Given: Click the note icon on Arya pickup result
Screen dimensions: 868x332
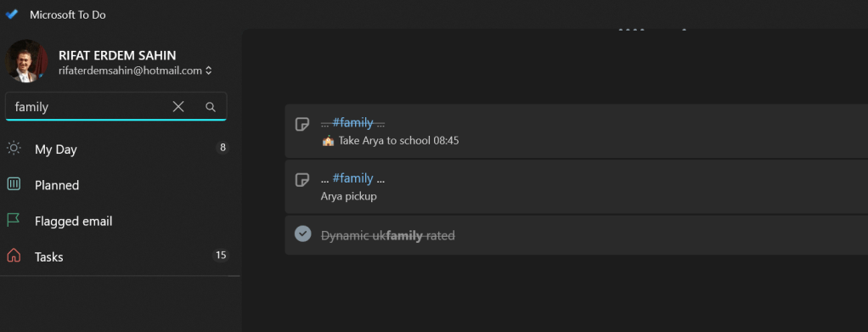Looking at the screenshot, I should (302, 179).
